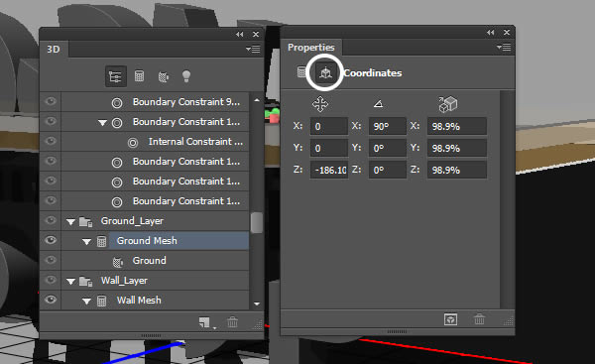Filter 3D panel by meshes

tap(139, 76)
